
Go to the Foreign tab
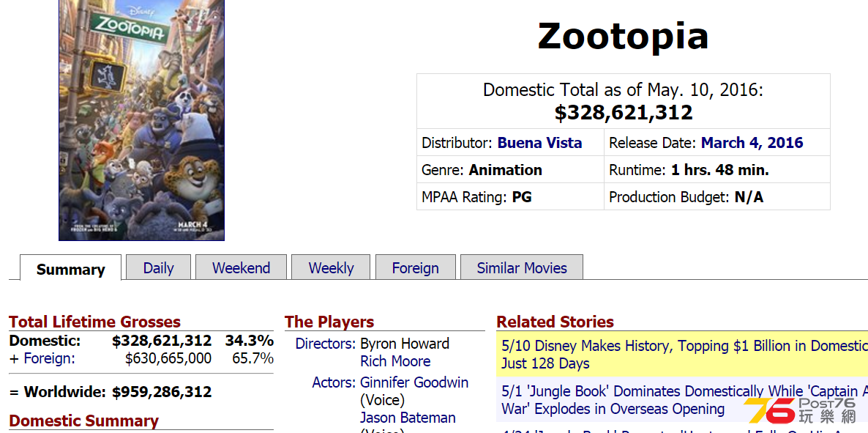tap(415, 267)
